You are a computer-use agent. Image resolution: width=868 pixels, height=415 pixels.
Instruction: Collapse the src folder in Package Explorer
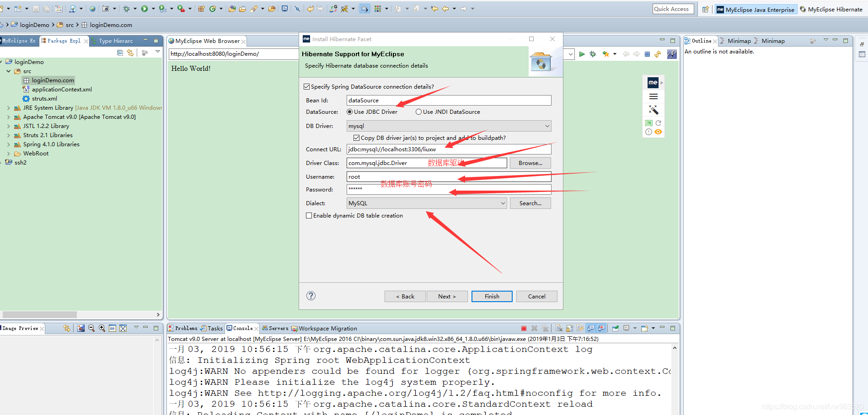[x=8, y=71]
